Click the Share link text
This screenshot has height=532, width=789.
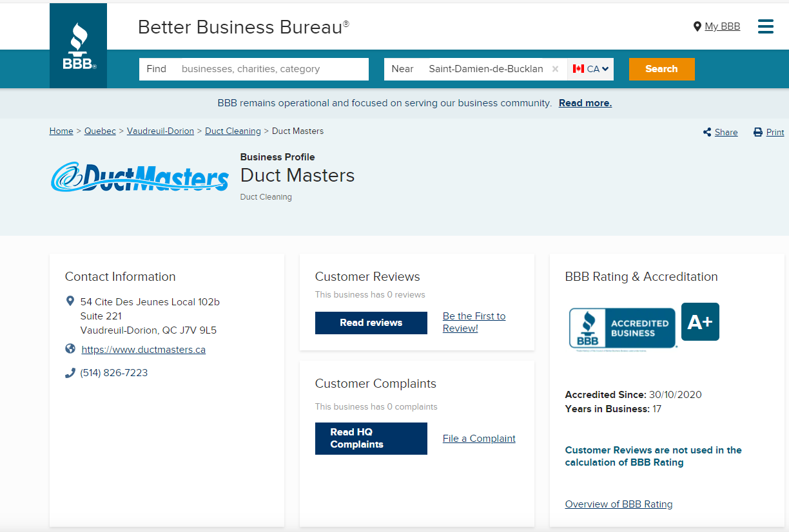click(726, 132)
